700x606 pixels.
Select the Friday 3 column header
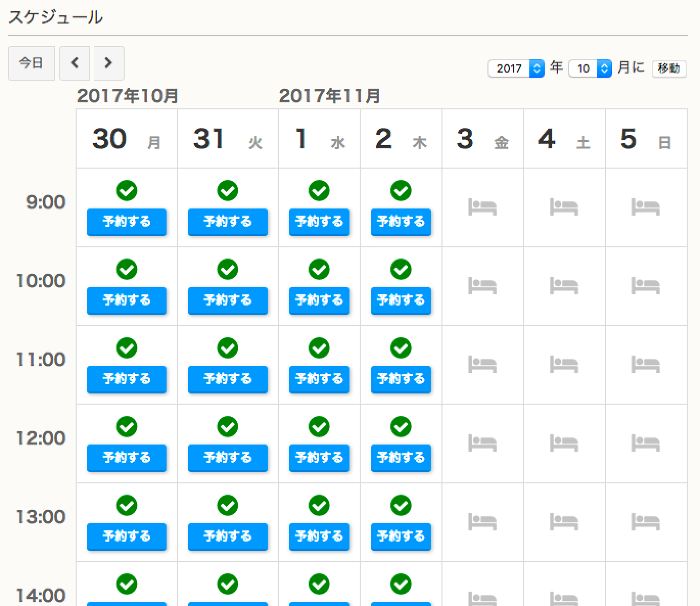[483, 138]
